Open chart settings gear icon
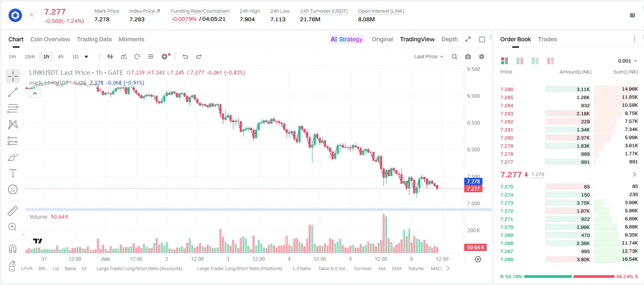This screenshot has height=285, width=644. pos(482,57)
